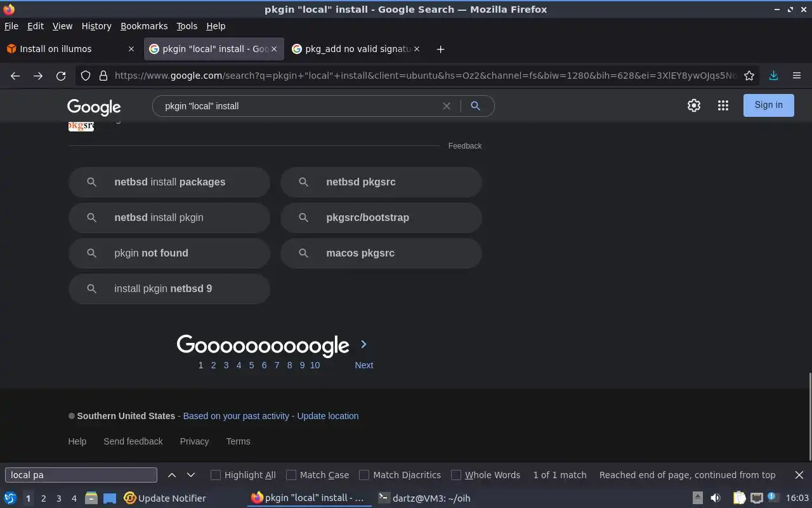Search related: macos pkgsrc
812x508 pixels.
(x=381, y=253)
